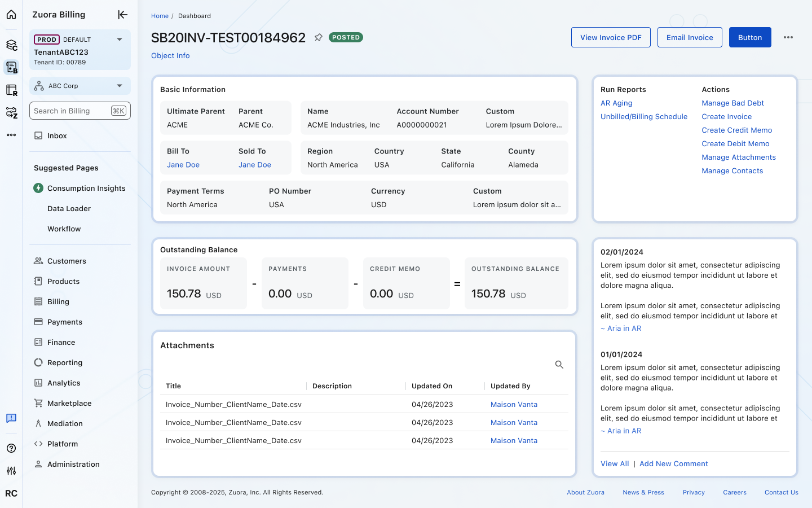Click the View Invoice PDF button
This screenshot has width=812, height=508.
click(611, 38)
